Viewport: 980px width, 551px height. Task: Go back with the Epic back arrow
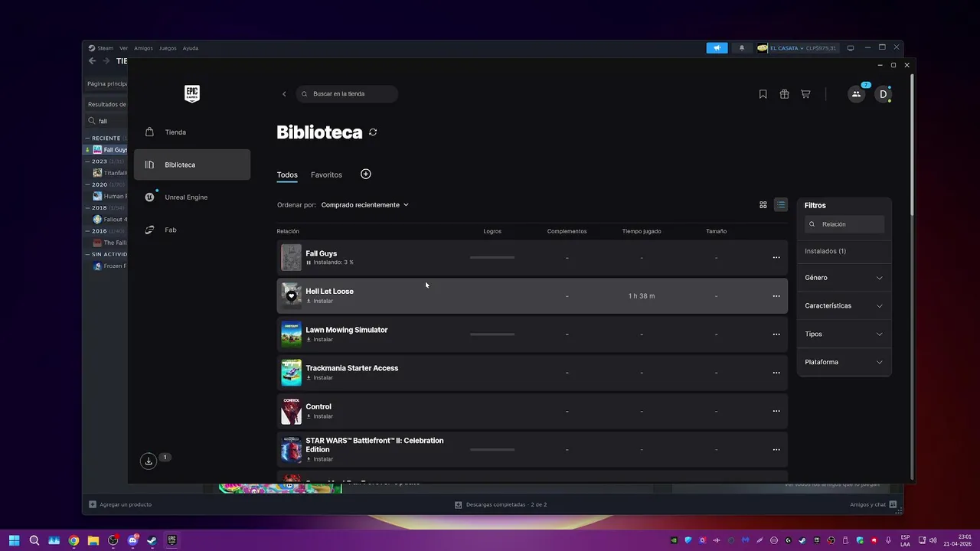point(284,94)
